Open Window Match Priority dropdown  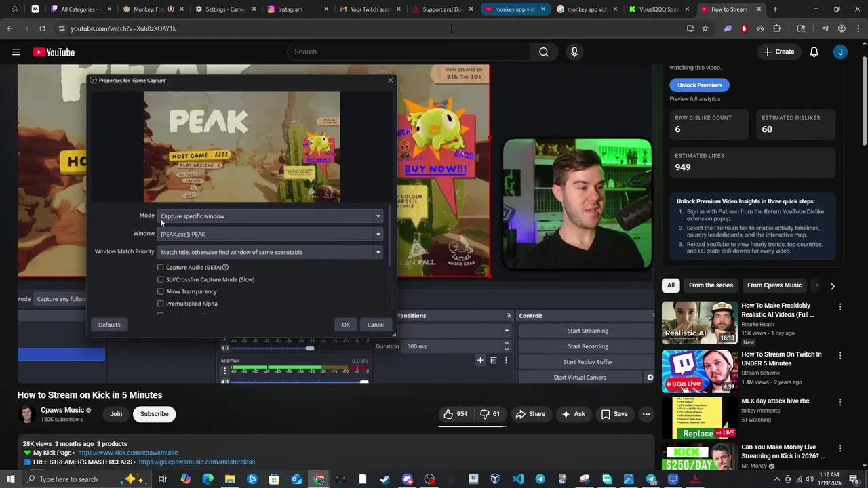[271, 252]
